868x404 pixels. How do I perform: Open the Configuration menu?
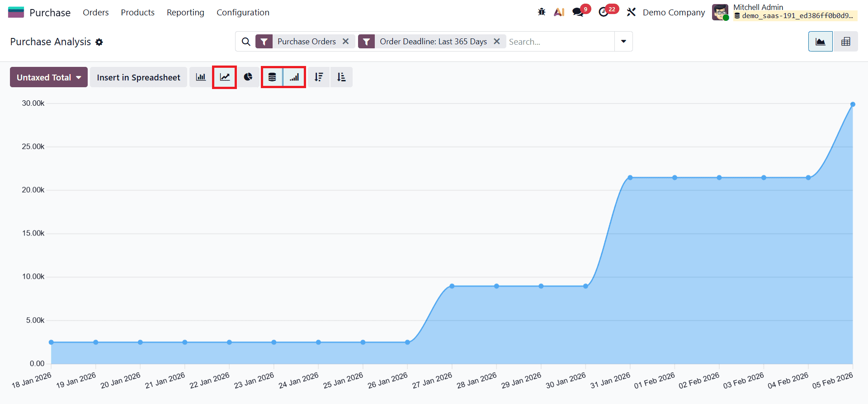pos(243,12)
